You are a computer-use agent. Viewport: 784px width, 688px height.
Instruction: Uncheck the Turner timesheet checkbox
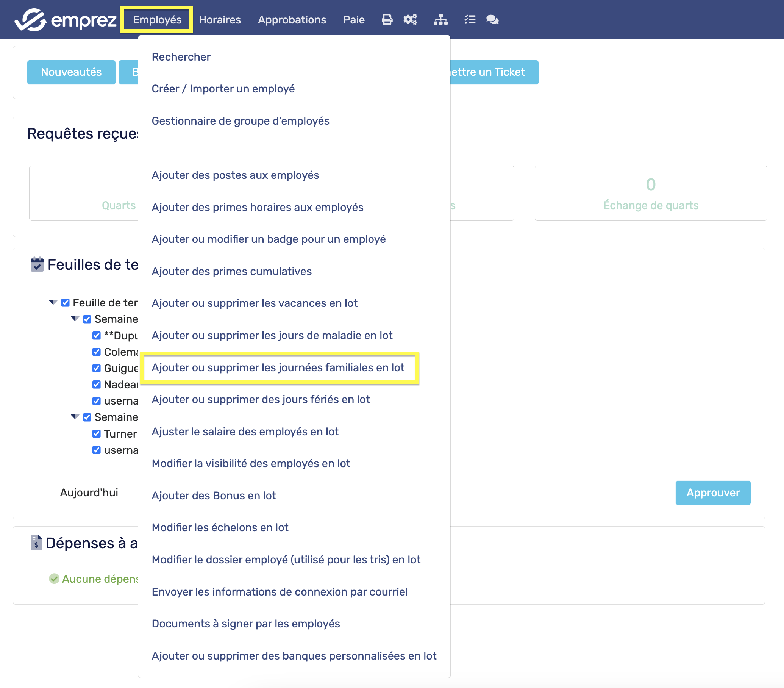97,433
